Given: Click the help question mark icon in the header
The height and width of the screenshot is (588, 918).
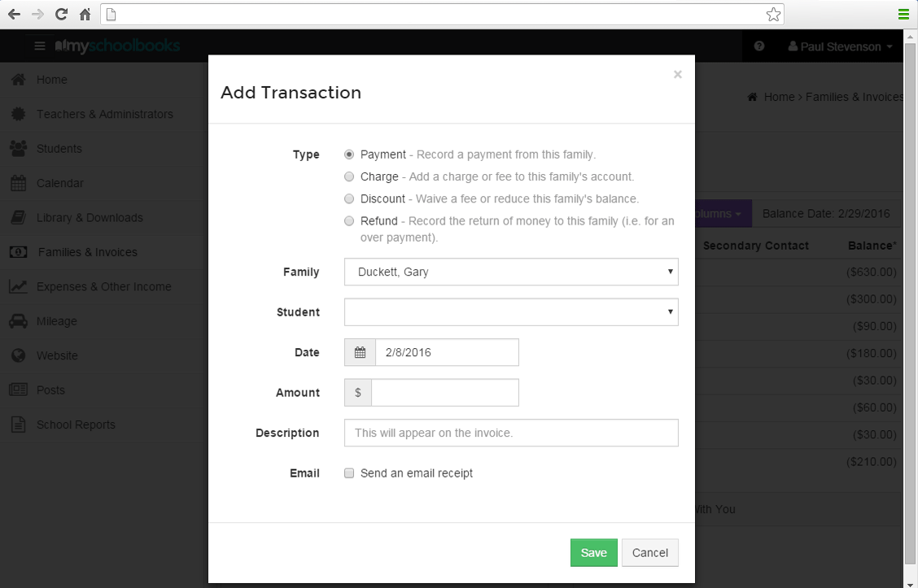Looking at the screenshot, I should (x=759, y=46).
